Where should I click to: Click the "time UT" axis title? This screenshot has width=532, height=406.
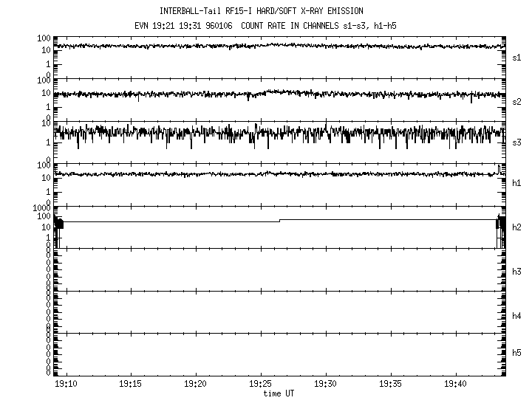click(279, 393)
